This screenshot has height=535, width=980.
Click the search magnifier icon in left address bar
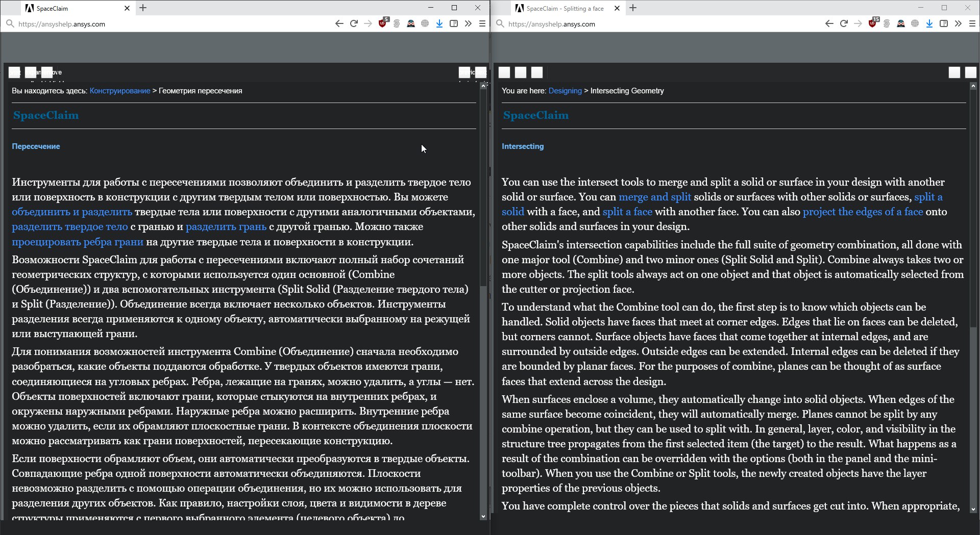pos(10,23)
